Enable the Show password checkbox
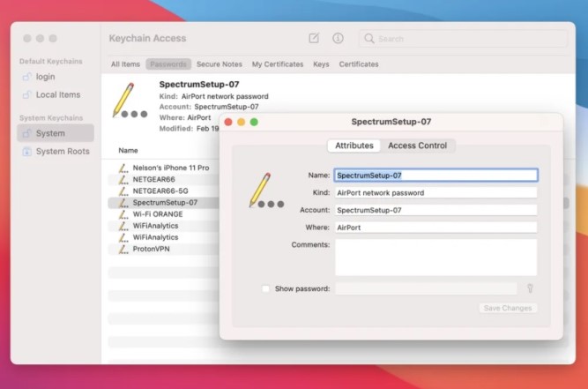This screenshot has width=588, height=389. point(266,288)
